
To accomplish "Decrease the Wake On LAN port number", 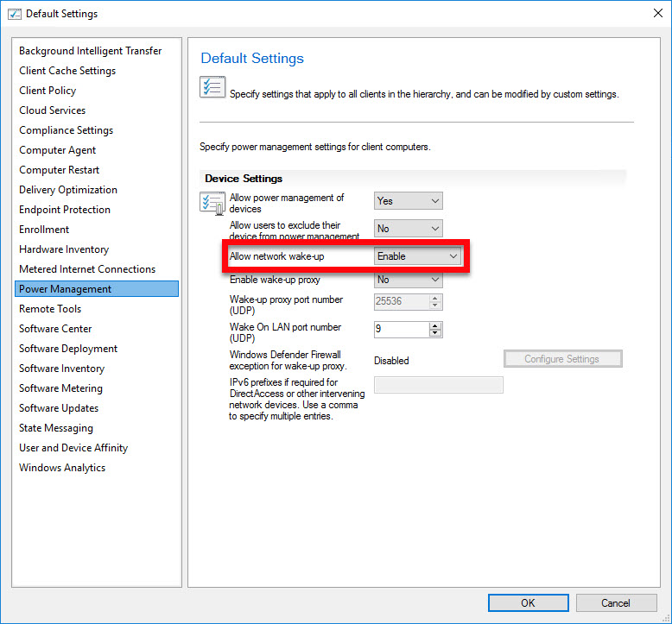I will tap(435, 333).
